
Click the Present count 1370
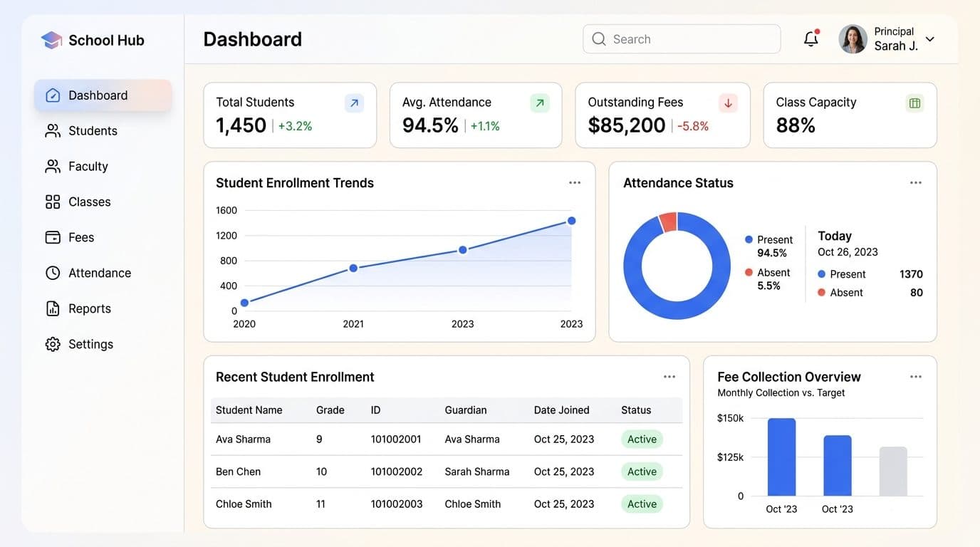coord(911,274)
